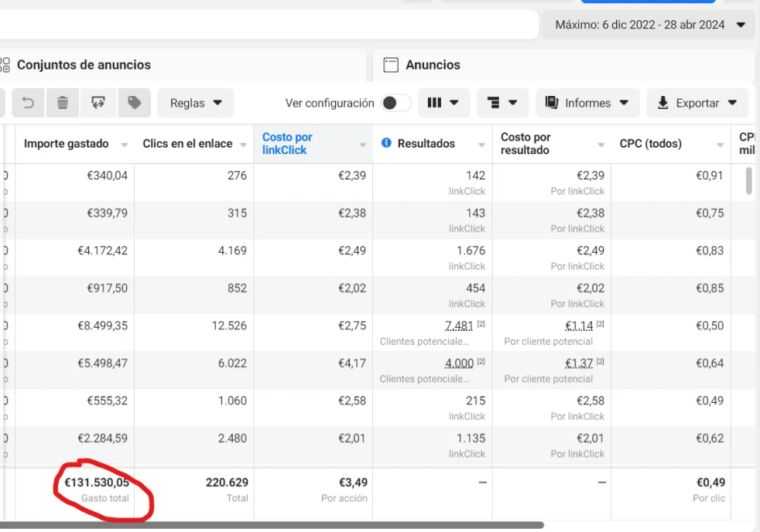Click the Anuncios tab icon
Image resolution: width=760 pixels, height=532 pixels.
(x=391, y=65)
